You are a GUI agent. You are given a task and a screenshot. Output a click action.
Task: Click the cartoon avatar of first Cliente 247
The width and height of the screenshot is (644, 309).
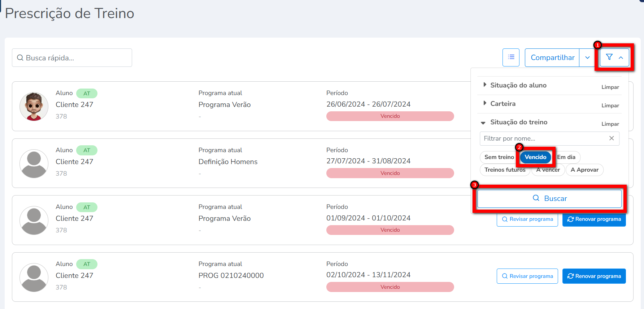[x=34, y=106]
